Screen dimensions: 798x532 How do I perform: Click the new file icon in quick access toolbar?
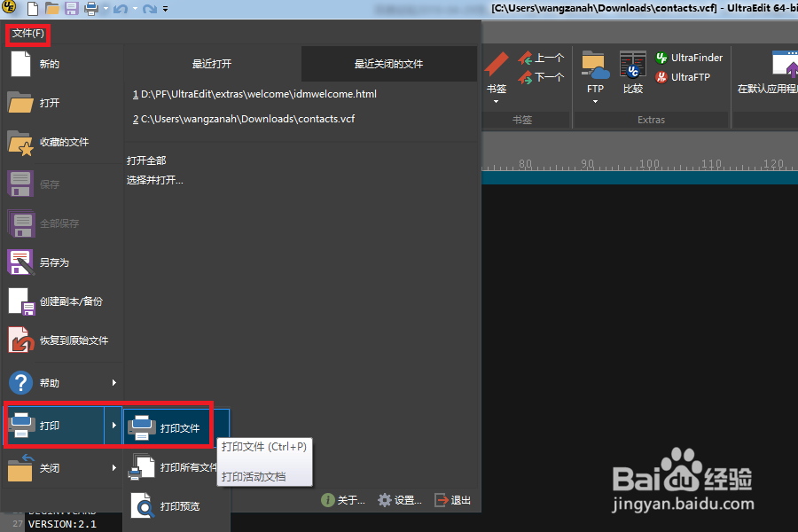[33, 8]
